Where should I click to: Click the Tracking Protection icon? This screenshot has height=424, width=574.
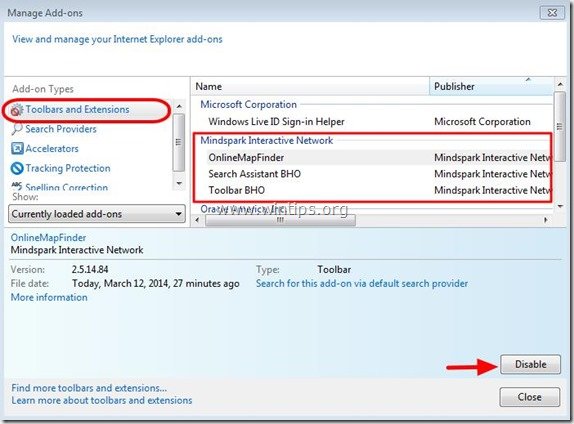[17, 168]
